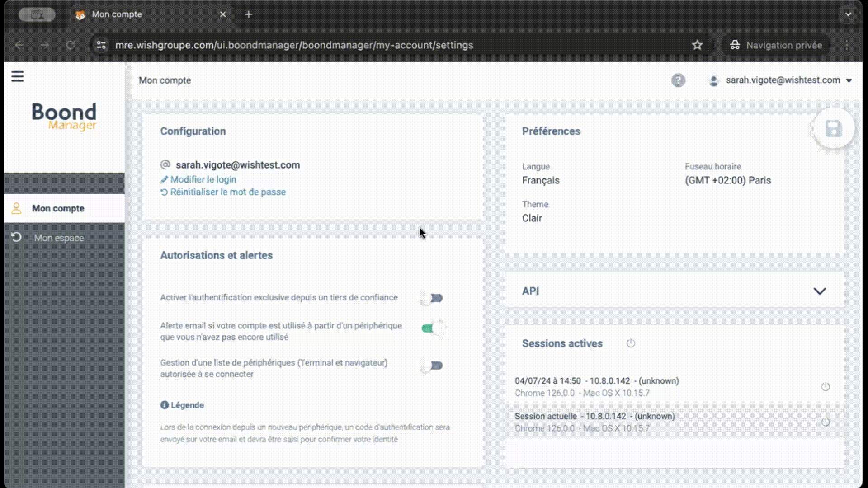Bookmark page with the star icon
Viewport: 868px width, 488px height.
pyautogui.click(x=697, y=45)
